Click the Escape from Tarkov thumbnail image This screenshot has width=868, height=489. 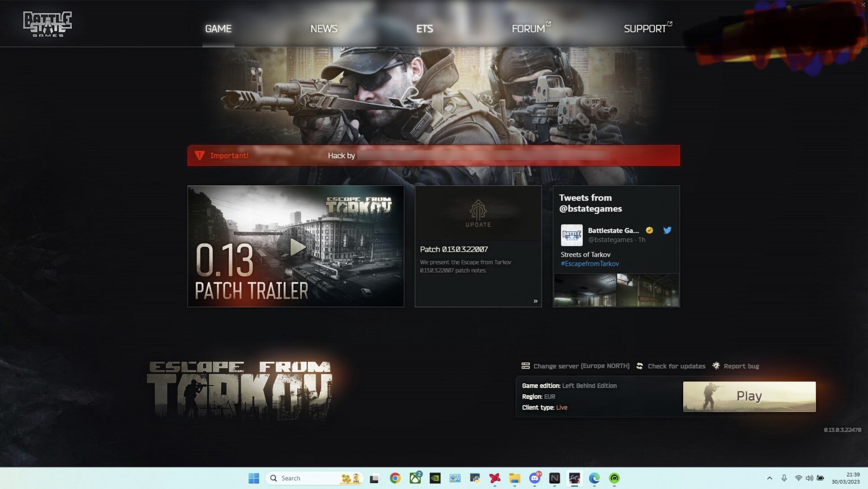coord(296,246)
